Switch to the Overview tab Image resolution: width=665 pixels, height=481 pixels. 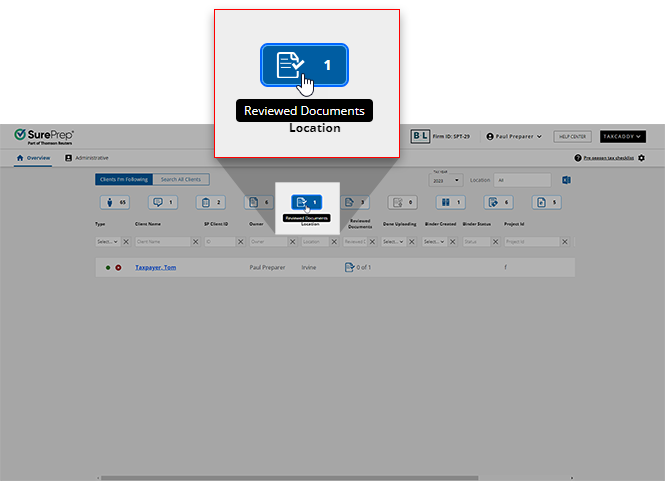33,158
